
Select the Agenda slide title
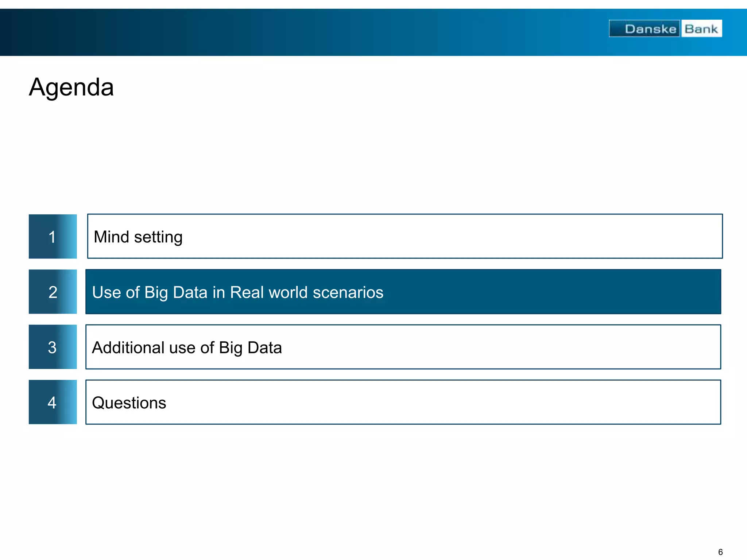(x=71, y=87)
